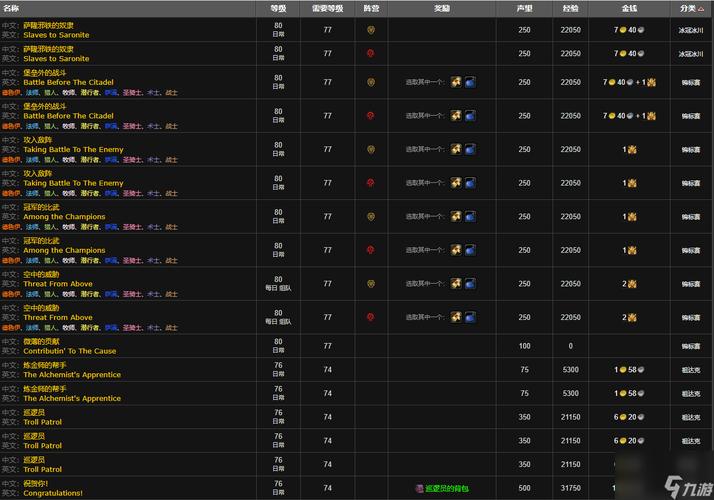The image size is (714, 500).
Task: Click Alliance icon in Taking Battle To The Enemy row
Action: coord(371,149)
